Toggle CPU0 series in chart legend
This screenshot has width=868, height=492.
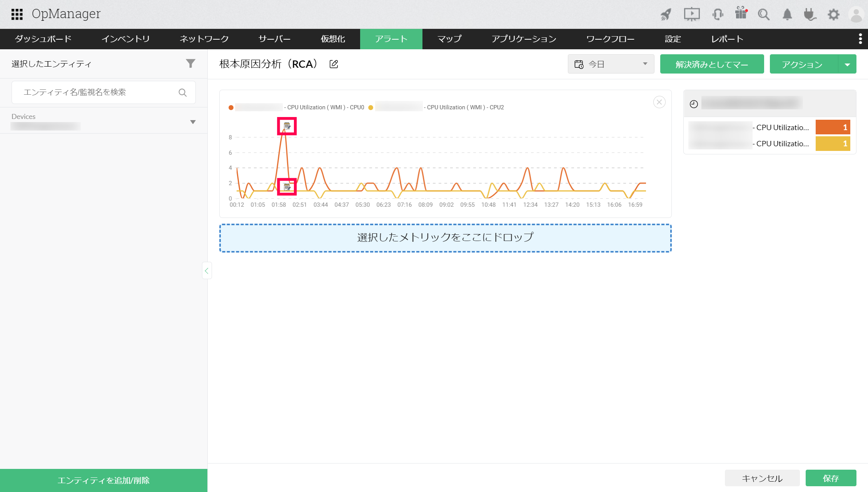tap(325, 107)
